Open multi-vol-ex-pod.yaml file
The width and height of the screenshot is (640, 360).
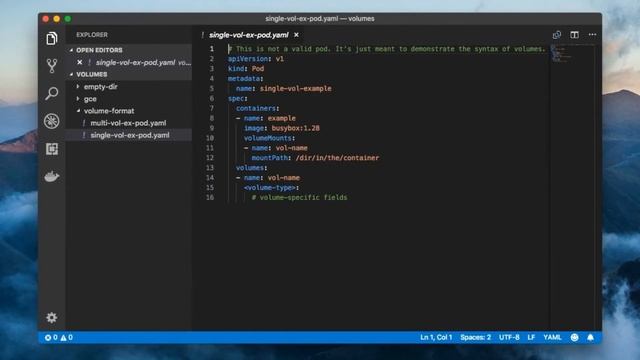coord(128,123)
